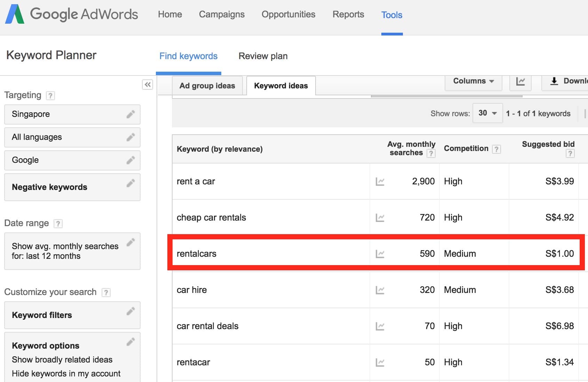588x382 pixels.
Task: Edit Keyword options pencil icon
Action: click(x=130, y=342)
